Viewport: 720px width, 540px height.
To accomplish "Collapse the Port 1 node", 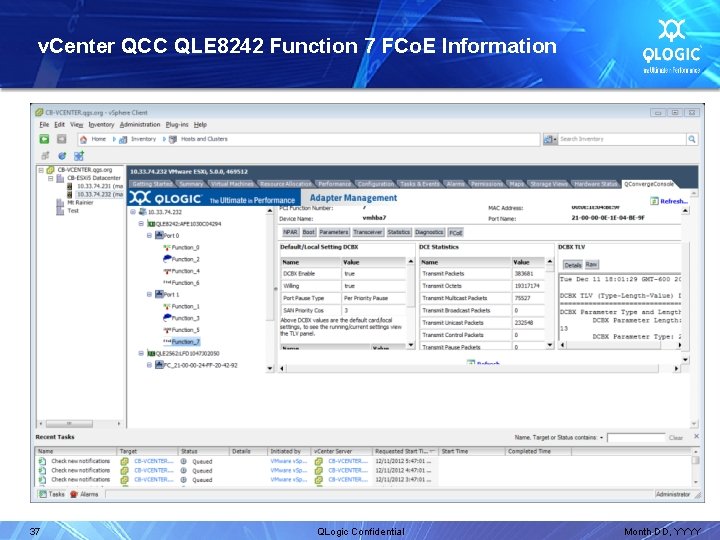I will [x=149, y=294].
